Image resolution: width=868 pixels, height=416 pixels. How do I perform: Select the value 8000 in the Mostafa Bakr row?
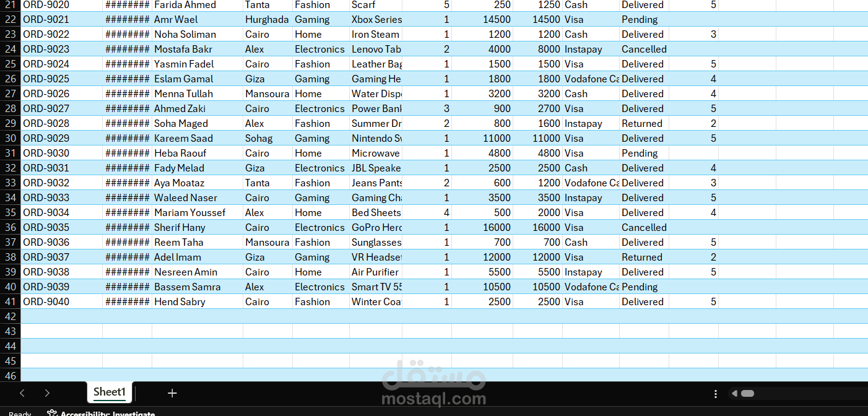(537, 49)
